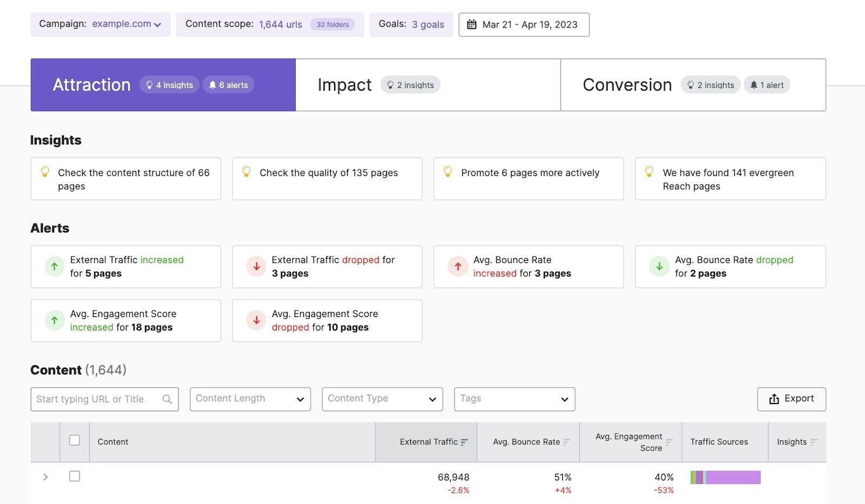Check the first content row's checkbox
865x504 pixels.
74,476
